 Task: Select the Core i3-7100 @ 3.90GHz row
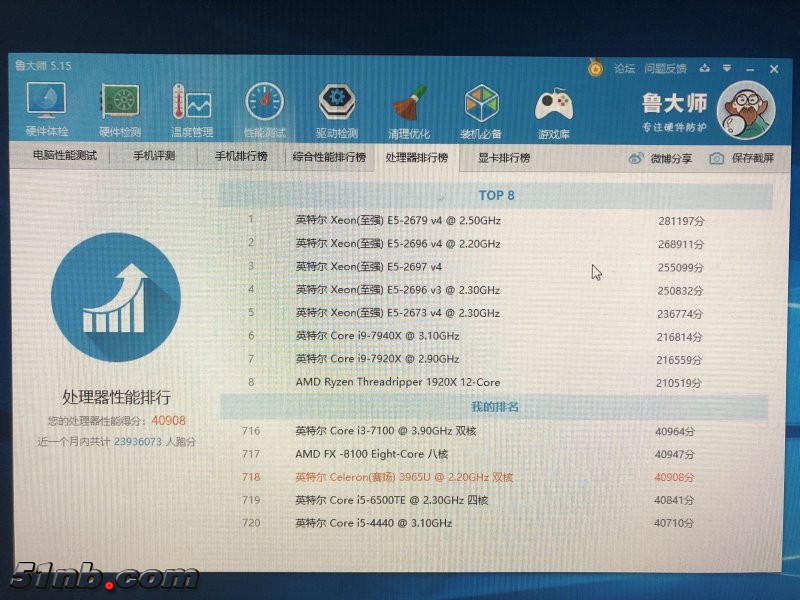pyautogui.click(x=494, y=431)
